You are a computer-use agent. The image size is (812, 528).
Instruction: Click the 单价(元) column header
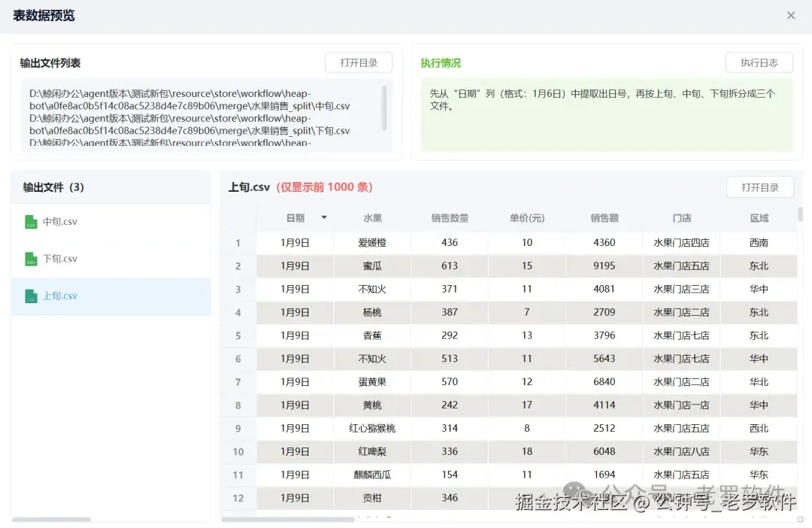pos(526,218)
